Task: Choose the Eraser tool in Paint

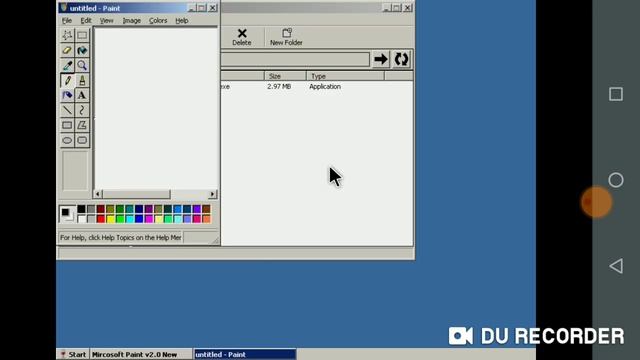Action: coord(67,50)
